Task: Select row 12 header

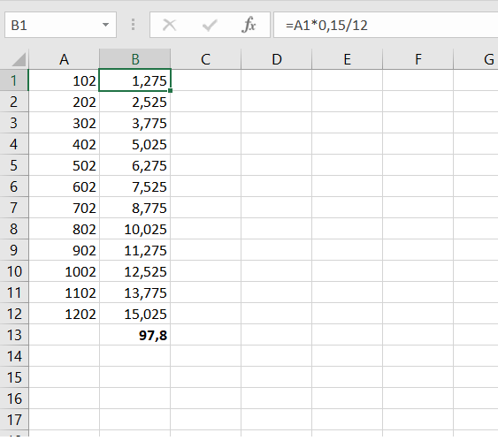Action: click(x=14, y=314)
